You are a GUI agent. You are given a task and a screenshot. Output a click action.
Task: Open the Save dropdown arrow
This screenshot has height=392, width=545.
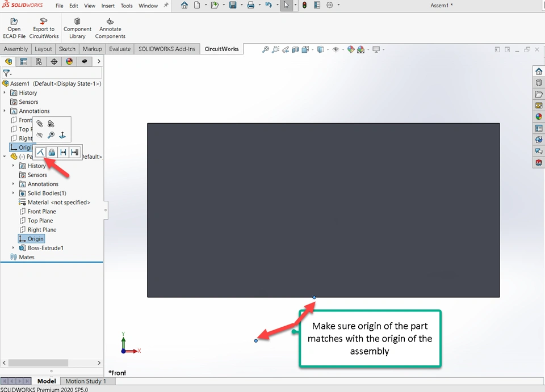coord(242,5)
